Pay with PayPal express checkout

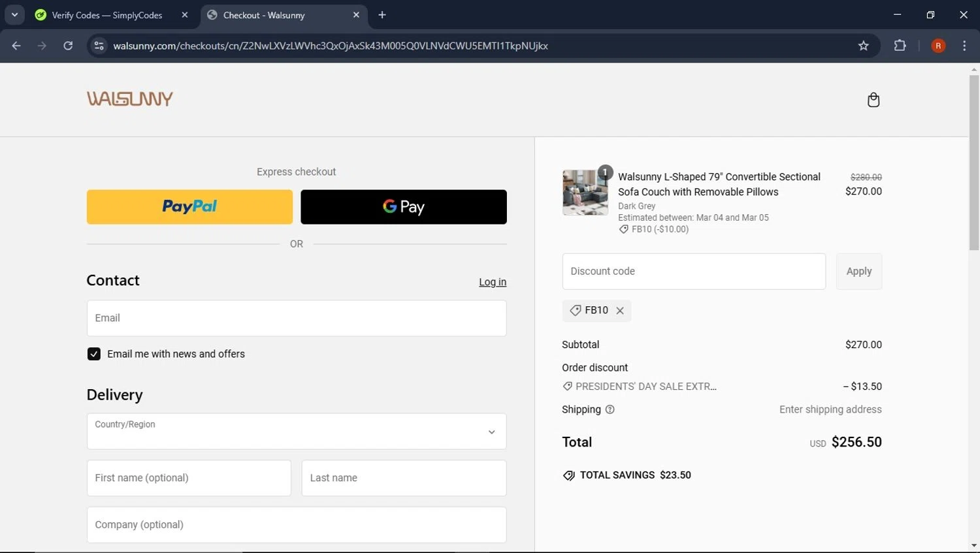coord(189,207)
